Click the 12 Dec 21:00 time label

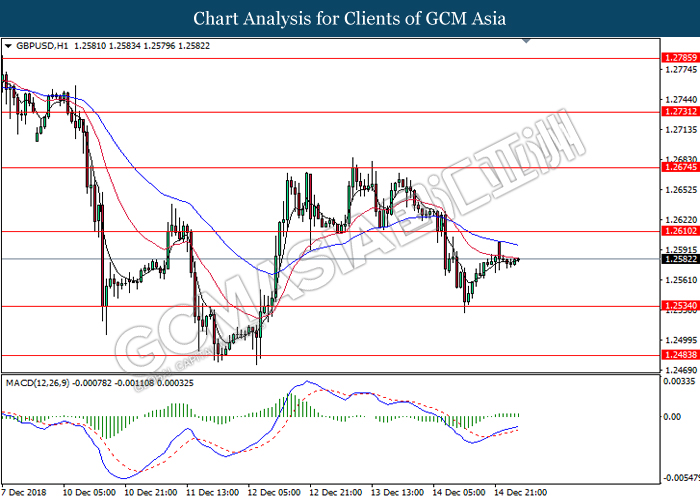(335, 492)
